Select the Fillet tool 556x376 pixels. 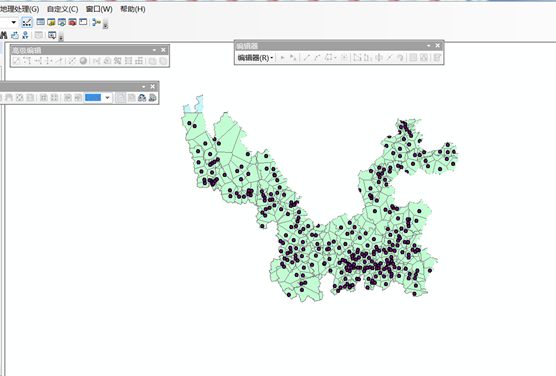pyautogui.click(x=27, y=61)
